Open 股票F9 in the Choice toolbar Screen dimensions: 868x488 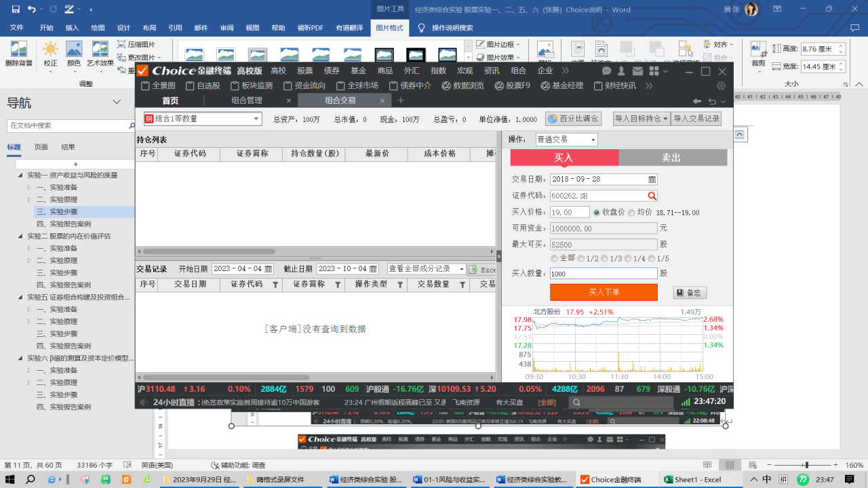tap(513, 86)
